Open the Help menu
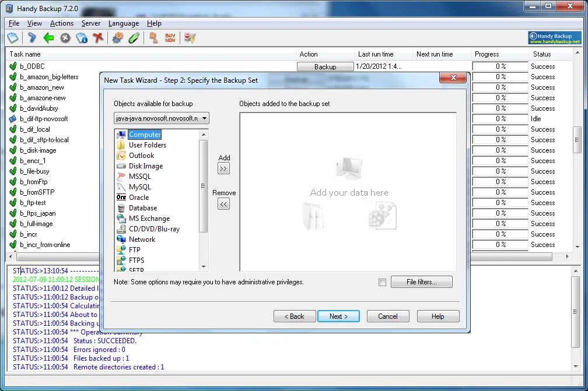 pyautogui.click(x=154, y=23)
